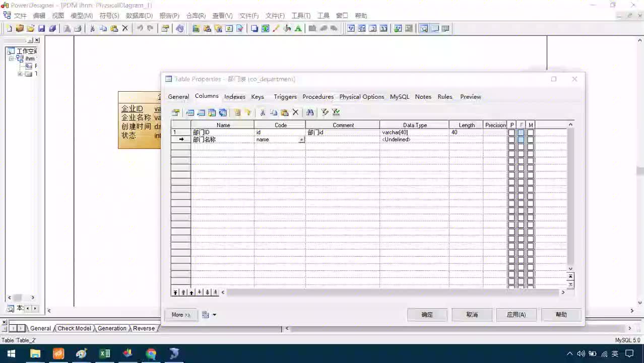Viewport: 644px width, 363px height.
Task: Click the Enable/Disable Filter icon in dialog
Action: tap(336, 112)
